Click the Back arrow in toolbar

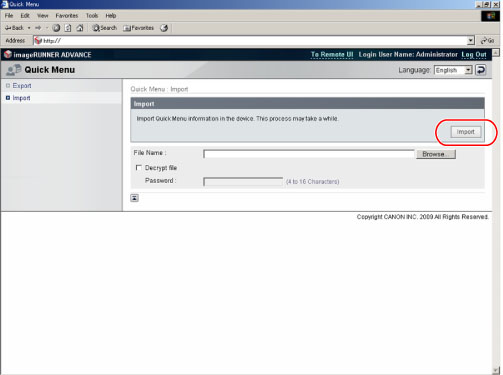click(14, 28)
